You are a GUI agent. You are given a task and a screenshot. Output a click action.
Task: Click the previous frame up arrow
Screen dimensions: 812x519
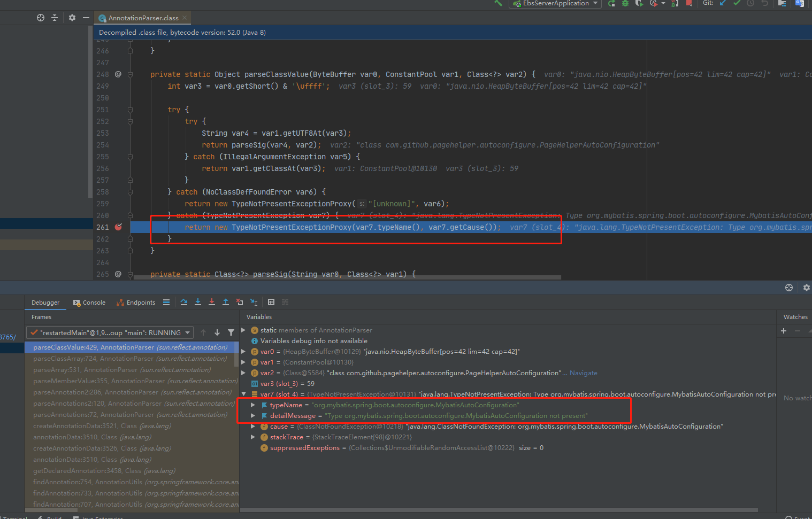point(203,332)
